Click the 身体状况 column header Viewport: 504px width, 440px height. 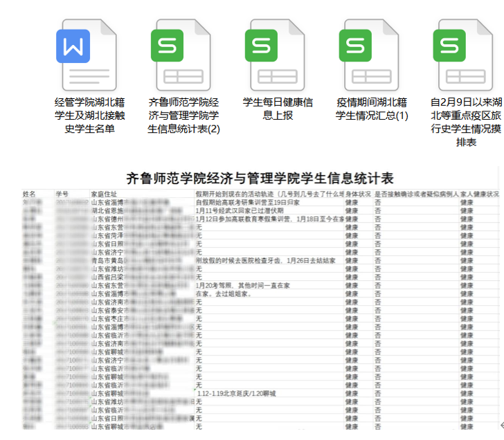(x=358, y=194)
